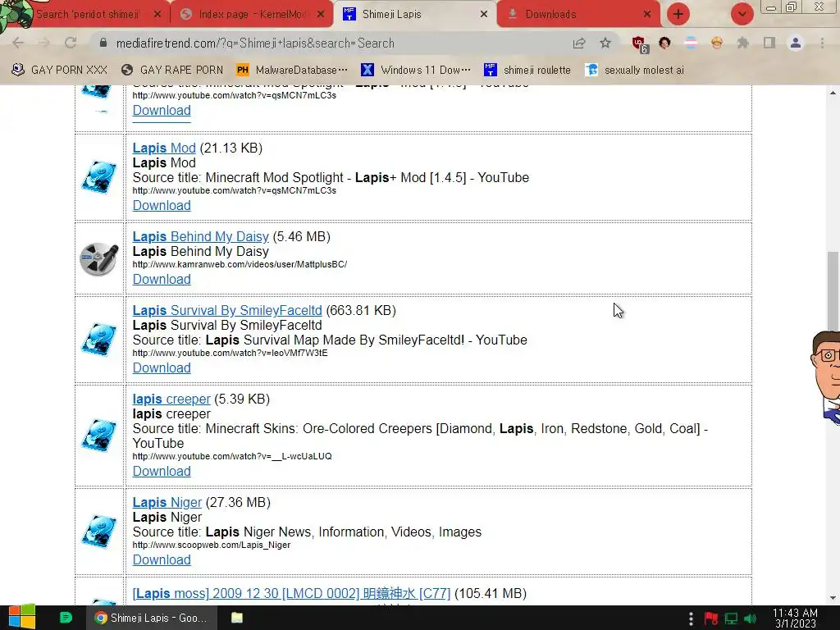Close the Shimeji Lapis tab
This screenshot has width=840, height=630.
[484, 15]
